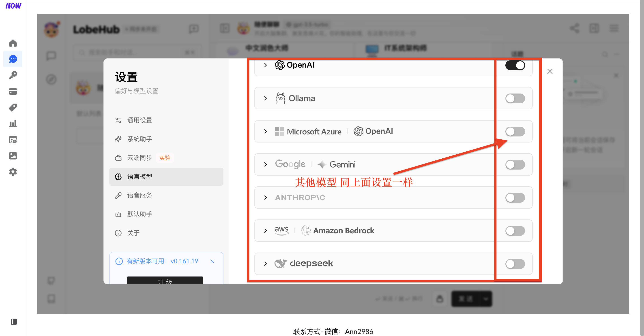Select 语言模型 settings tab
Image resolution: width=644 pixels, height=336 pixels.
[x=166, y=177]
